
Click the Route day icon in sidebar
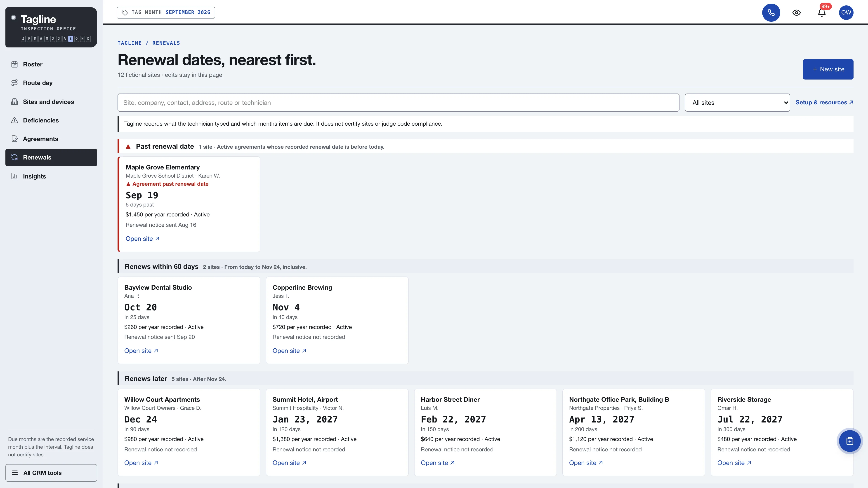(x=14, y=83)
